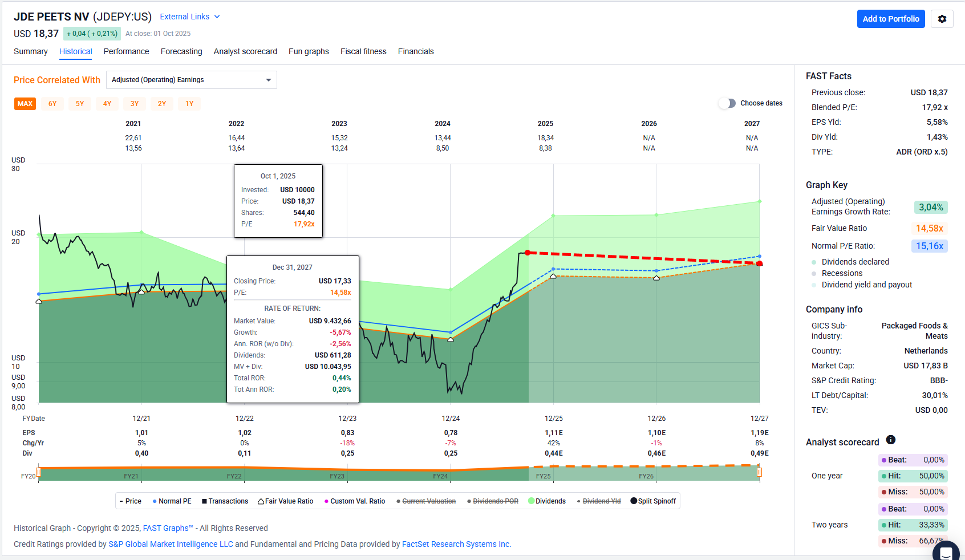Open the FactSet Research Systems Inc. link
The image size is (965, 560).
456,544
